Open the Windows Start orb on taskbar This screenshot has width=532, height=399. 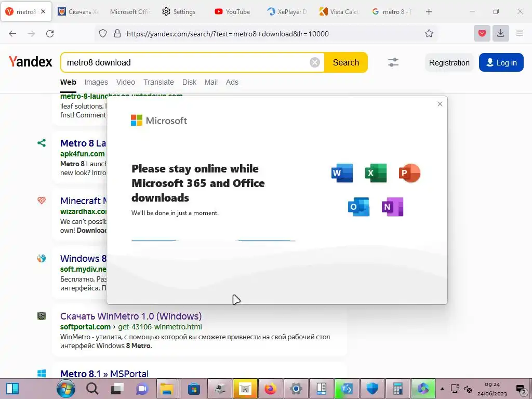tap(66, 389)
